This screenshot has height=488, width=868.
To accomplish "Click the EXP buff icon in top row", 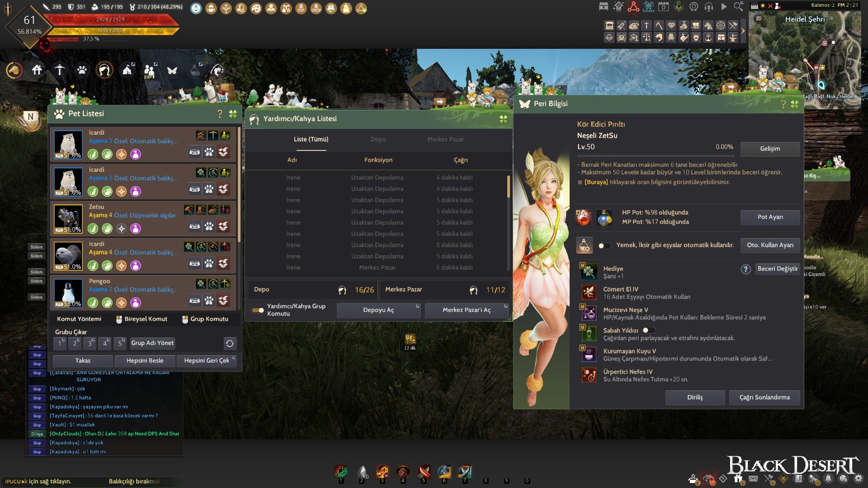I will point(301,8).
